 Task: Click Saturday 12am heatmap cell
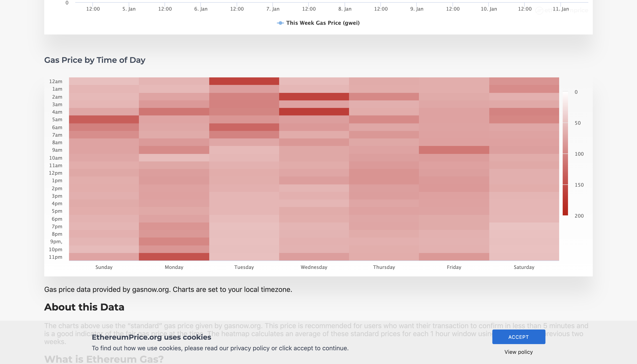pyautogui.click(x=524, y=81)
